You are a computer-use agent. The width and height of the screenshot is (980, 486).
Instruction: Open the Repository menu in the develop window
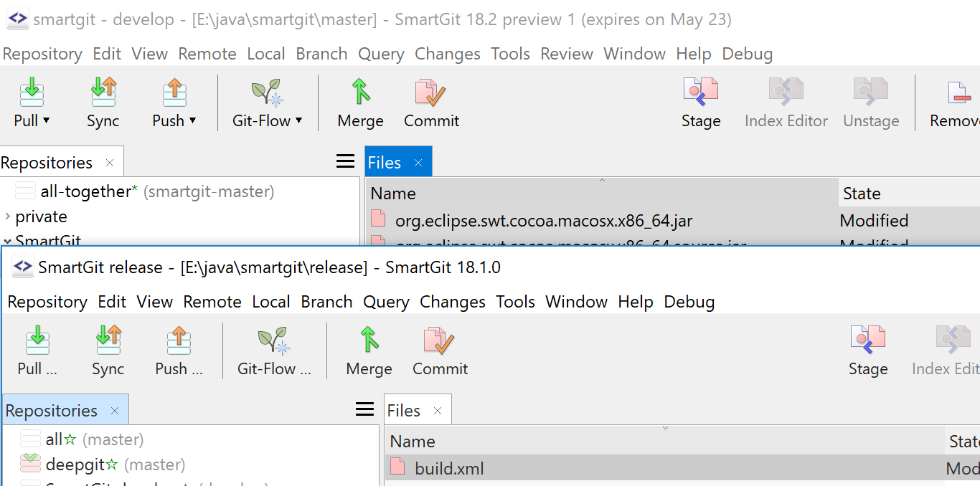pos(42,54)
